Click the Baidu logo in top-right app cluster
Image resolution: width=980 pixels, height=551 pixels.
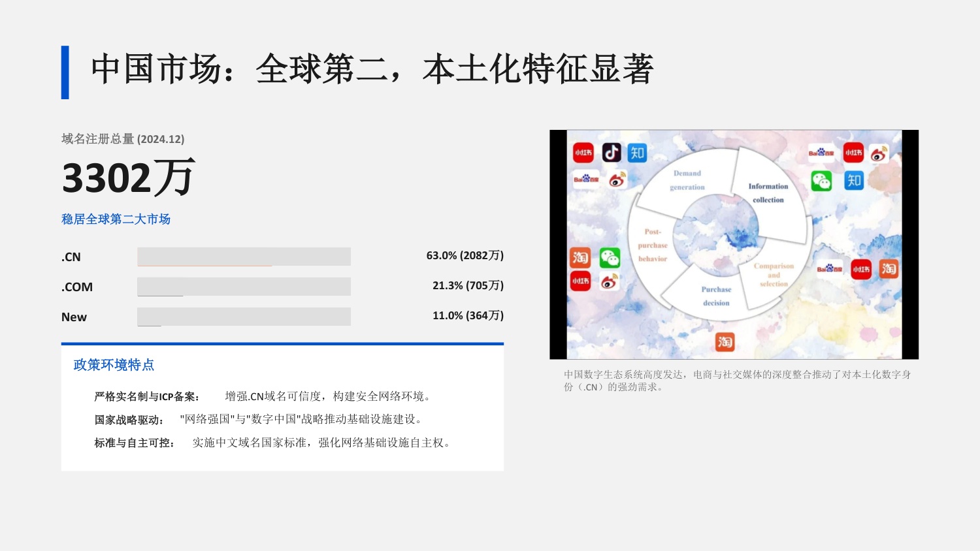(821, 153)
